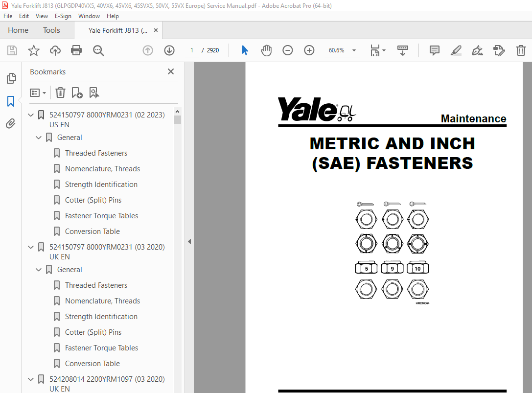Delete selected bookmark in panel
Viewport: 532px width, 393px height.
[x=60, y=92]
